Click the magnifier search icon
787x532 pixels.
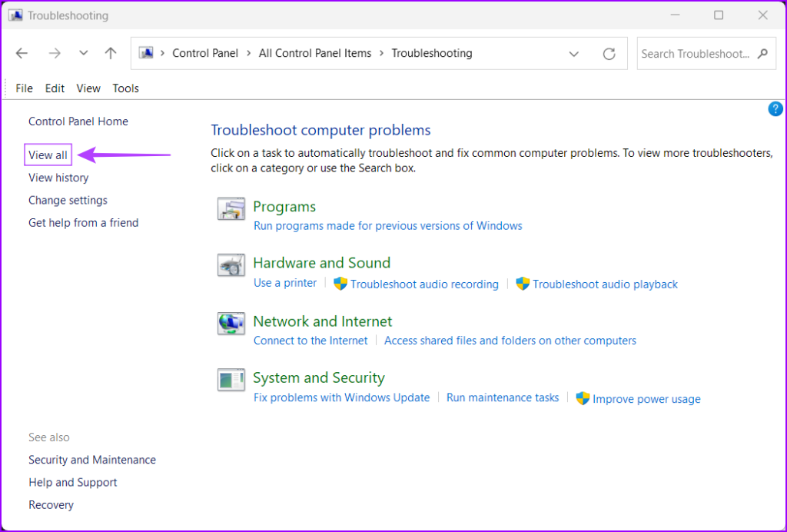(x=763, y=53)
